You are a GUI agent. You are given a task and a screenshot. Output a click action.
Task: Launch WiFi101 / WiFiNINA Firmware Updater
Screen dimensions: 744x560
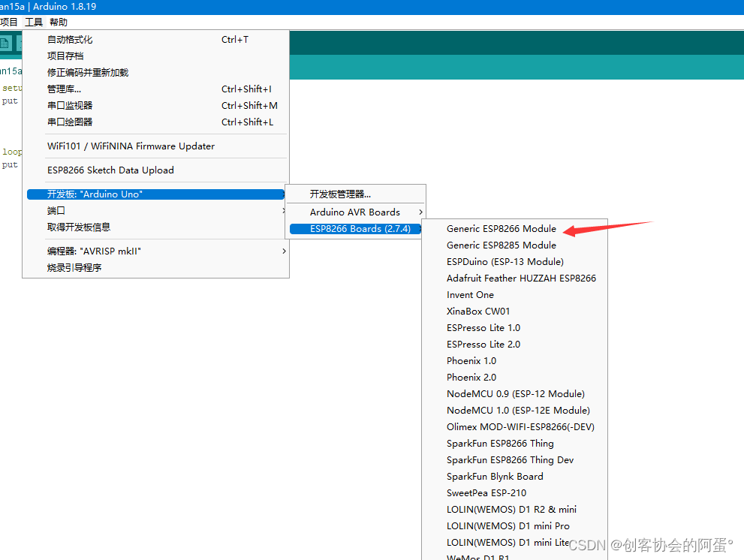tap(155, 146)
